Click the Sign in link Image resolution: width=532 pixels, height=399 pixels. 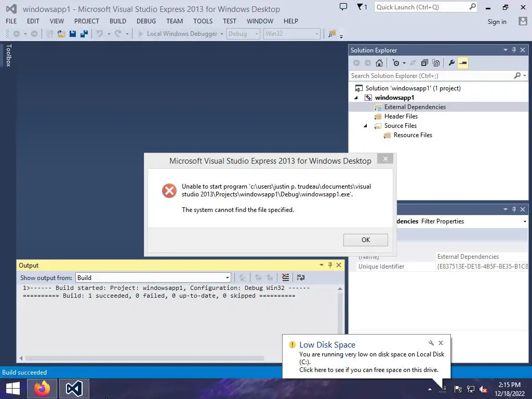497,22
